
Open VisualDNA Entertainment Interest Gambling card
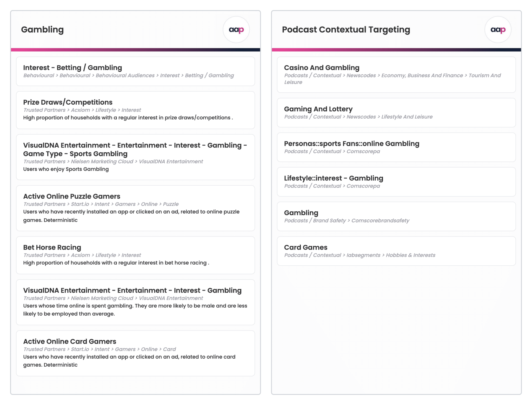(x=135, y=302)
